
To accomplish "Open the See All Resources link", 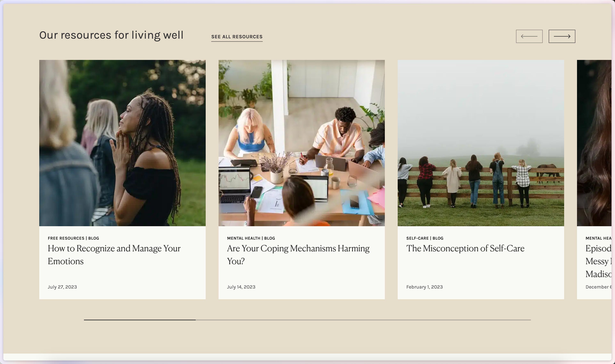I will coord(237,36).
